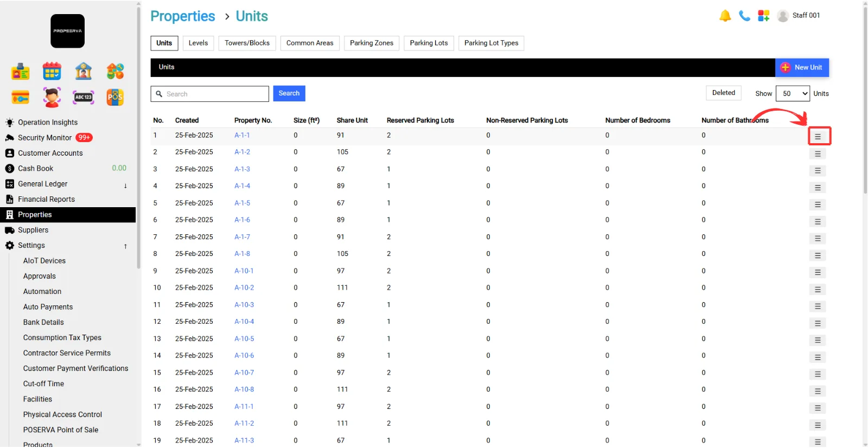Open row menu for unit A-1-8
The height and width of the screenshot is (448, 868).
tap(818, 255)
